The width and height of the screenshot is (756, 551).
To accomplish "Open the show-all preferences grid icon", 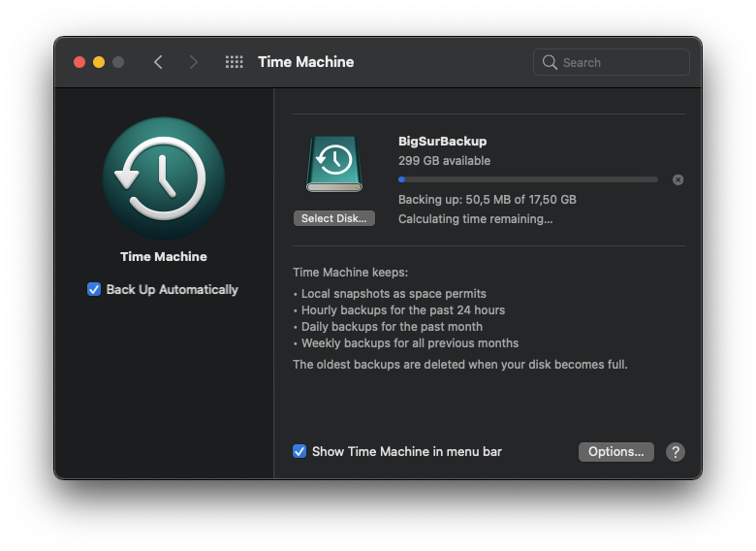I will coord(235,62).
